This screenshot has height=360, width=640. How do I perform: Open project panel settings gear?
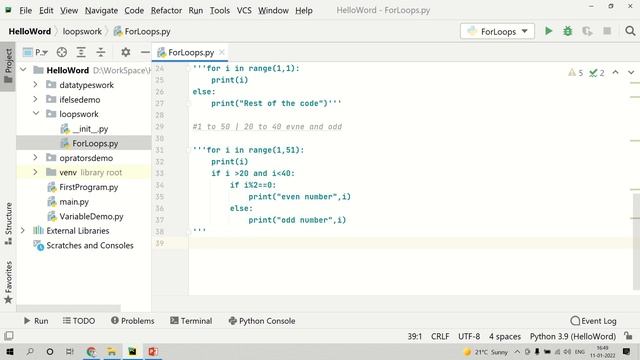pos(126,52)
